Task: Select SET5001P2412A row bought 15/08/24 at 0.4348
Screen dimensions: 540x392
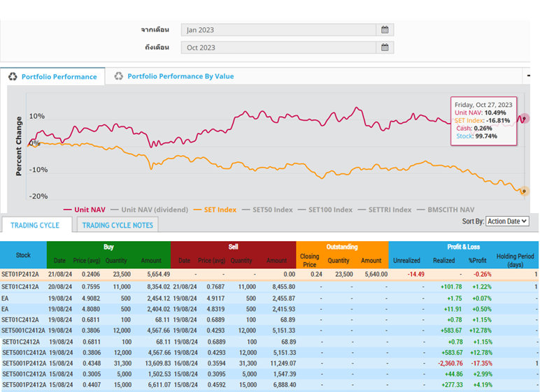Action: [269, 363]
